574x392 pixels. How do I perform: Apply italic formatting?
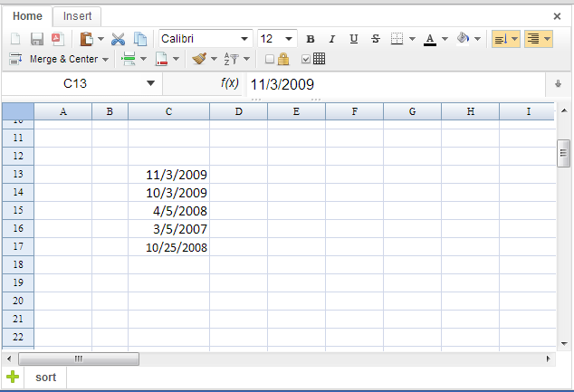(x=332, y=39)
